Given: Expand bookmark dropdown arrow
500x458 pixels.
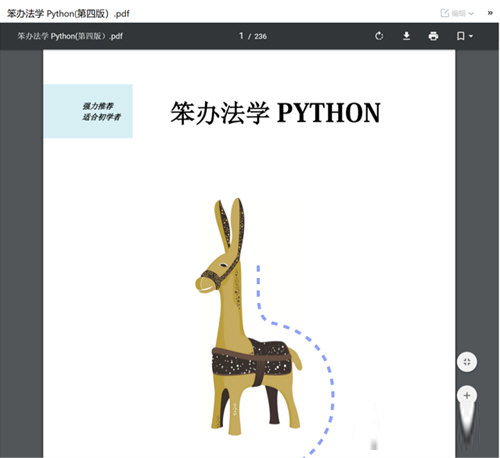Looking at the screenshot, I should click(x=471, y=36).
